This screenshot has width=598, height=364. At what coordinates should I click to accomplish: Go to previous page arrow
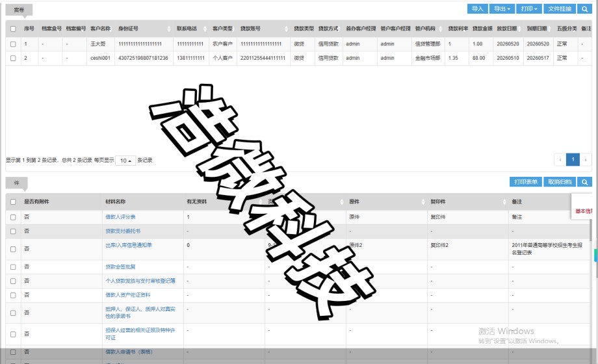point(560,159)
